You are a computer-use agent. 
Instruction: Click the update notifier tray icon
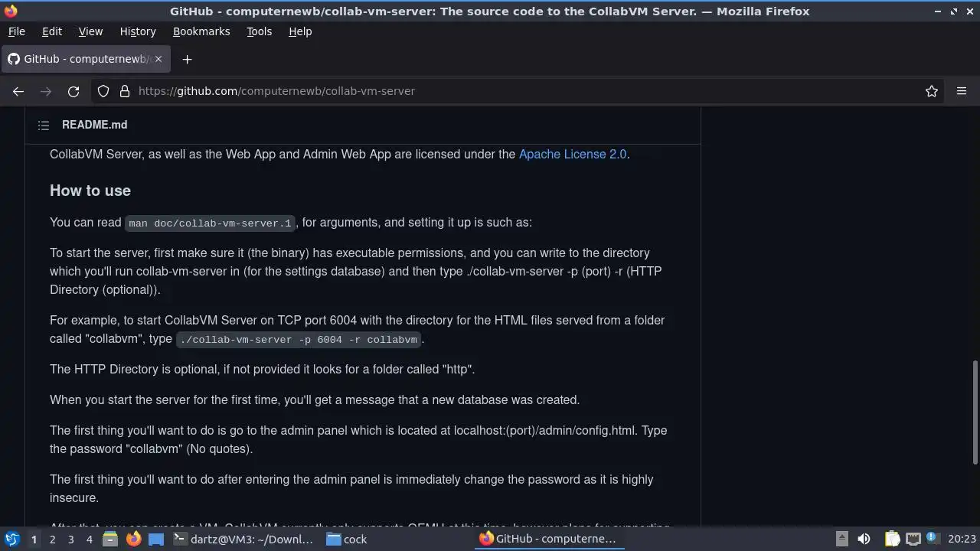pyautogui.click(x=933, y=538)
